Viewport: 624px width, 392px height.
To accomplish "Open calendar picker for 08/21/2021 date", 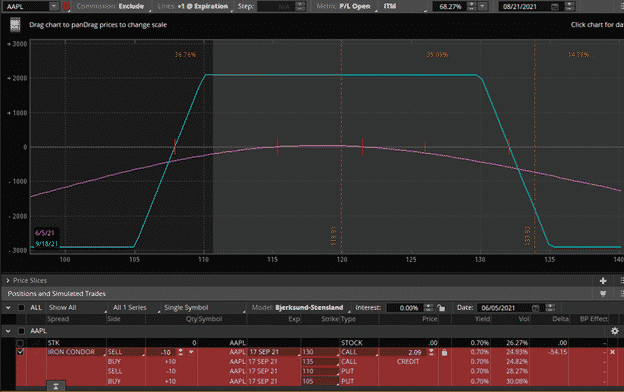I will [x=554, y=6].
